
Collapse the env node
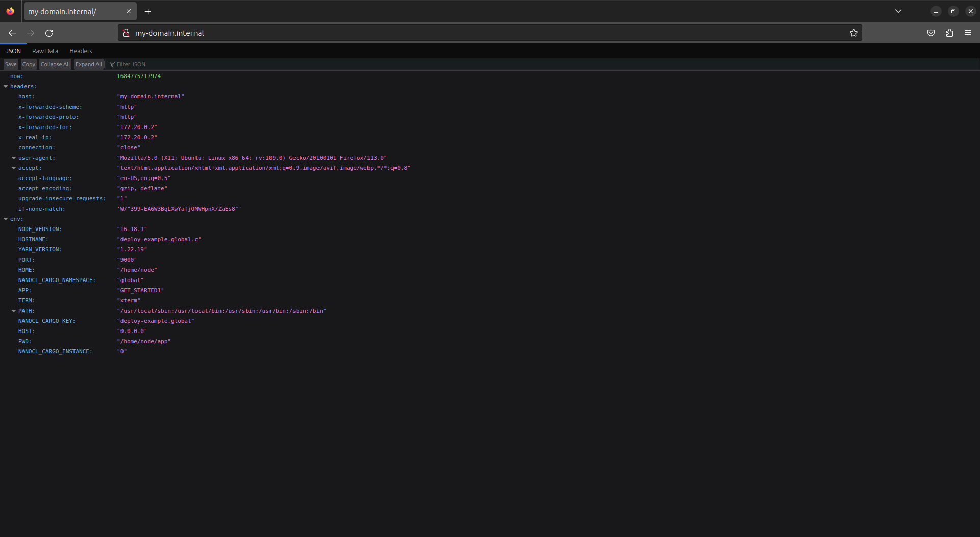pos(6,219)
